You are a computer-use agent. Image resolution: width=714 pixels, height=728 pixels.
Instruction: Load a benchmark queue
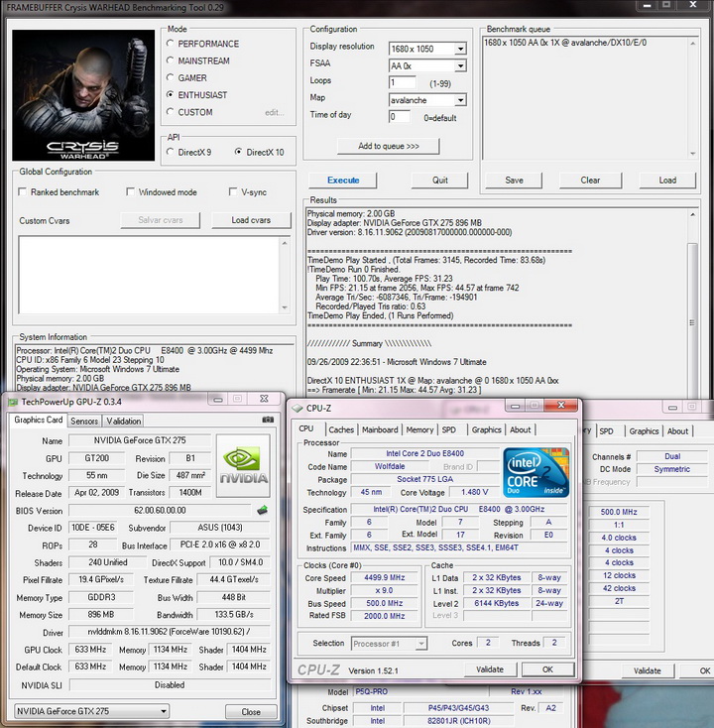coord(667,181)
